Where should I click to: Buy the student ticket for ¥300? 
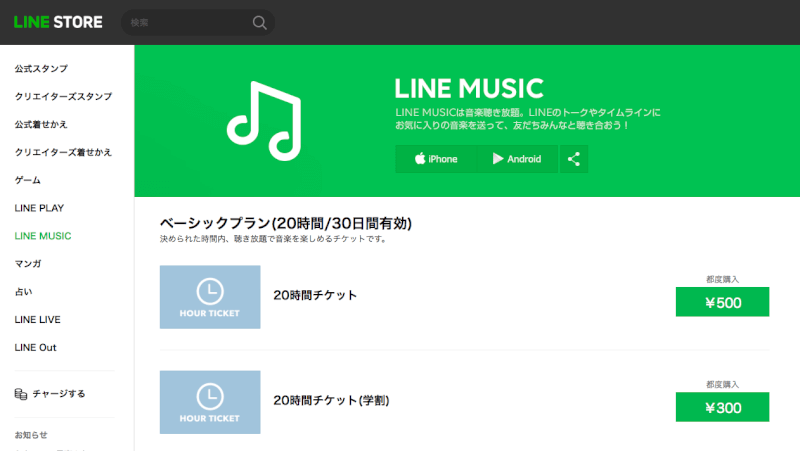722,407
